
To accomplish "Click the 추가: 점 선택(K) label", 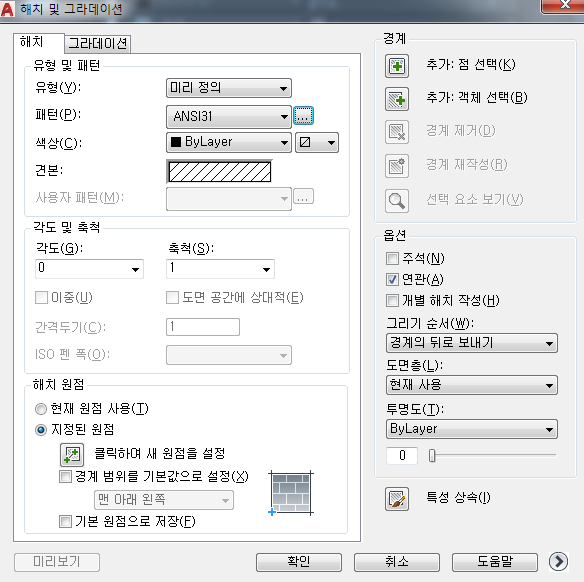I will (471, 65).
